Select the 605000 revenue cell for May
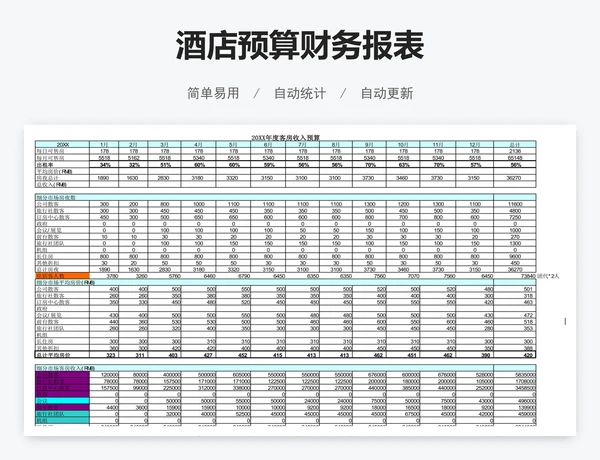The width and height of the screenshot is (600, 460). (x=234, y=375)
